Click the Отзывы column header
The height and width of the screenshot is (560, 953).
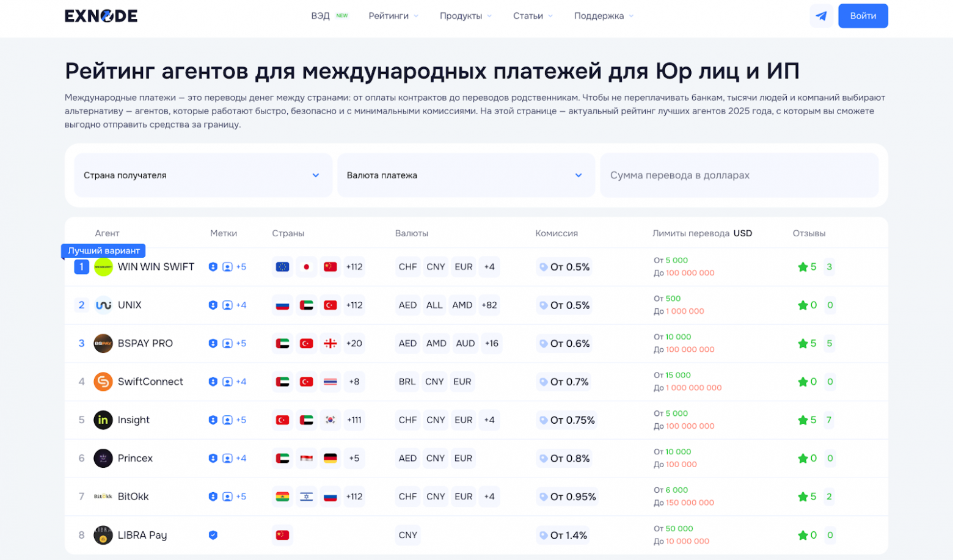(x=809, y=233)
